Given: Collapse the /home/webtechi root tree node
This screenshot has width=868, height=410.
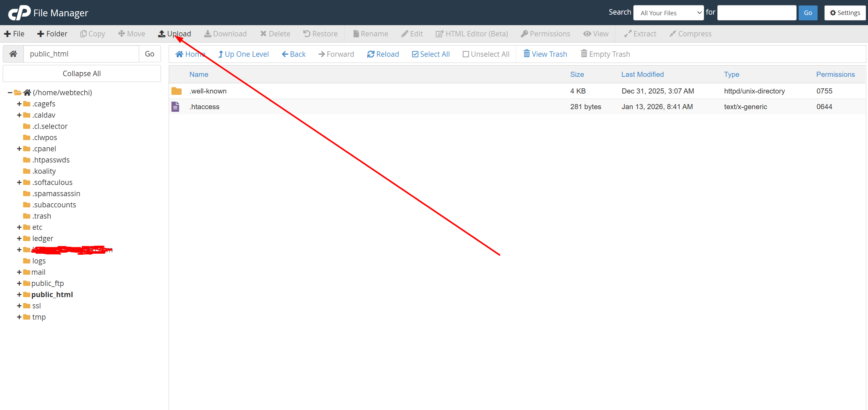Looking at the screenshot, I should click(x=10, y=92).
